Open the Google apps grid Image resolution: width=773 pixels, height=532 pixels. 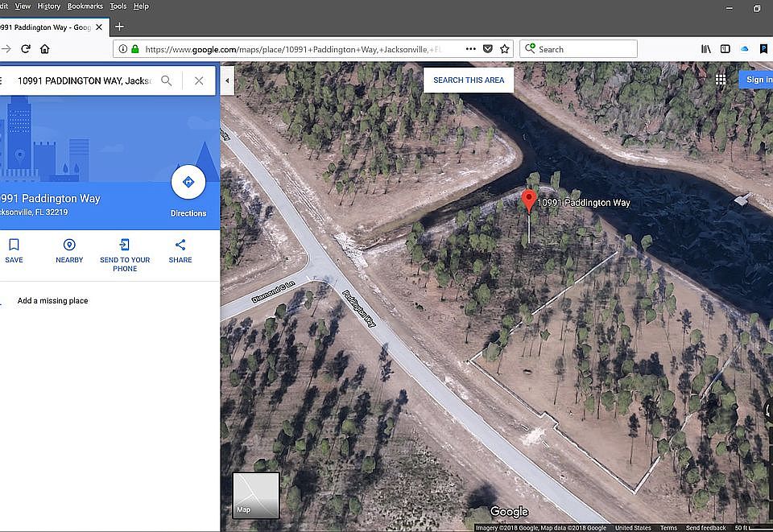[x=720, y=80]
